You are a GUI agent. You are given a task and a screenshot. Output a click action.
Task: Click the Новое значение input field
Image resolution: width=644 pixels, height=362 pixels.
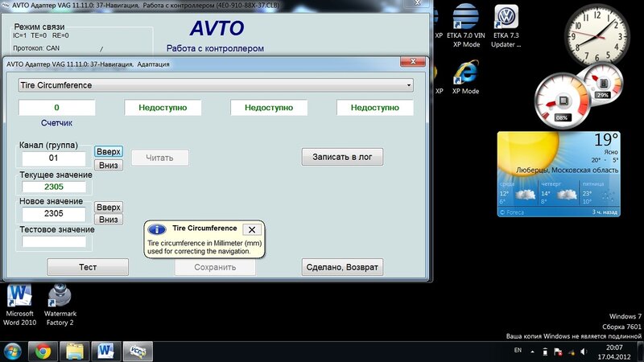54,214
